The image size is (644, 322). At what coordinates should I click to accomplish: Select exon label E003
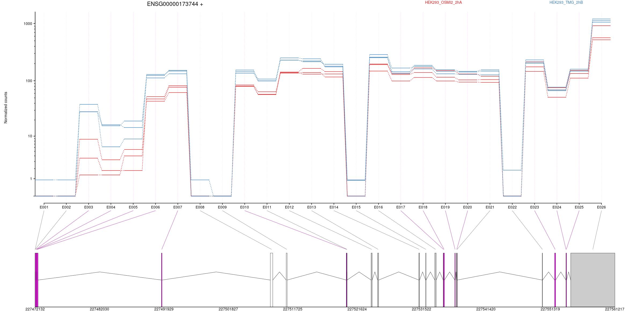point(89,207)
